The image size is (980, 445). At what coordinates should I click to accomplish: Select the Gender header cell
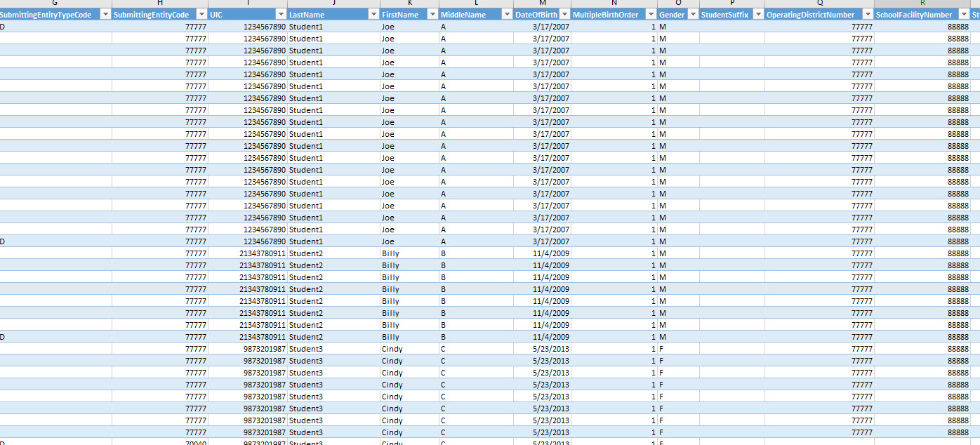pyautogui.click(x=678, y=15)
